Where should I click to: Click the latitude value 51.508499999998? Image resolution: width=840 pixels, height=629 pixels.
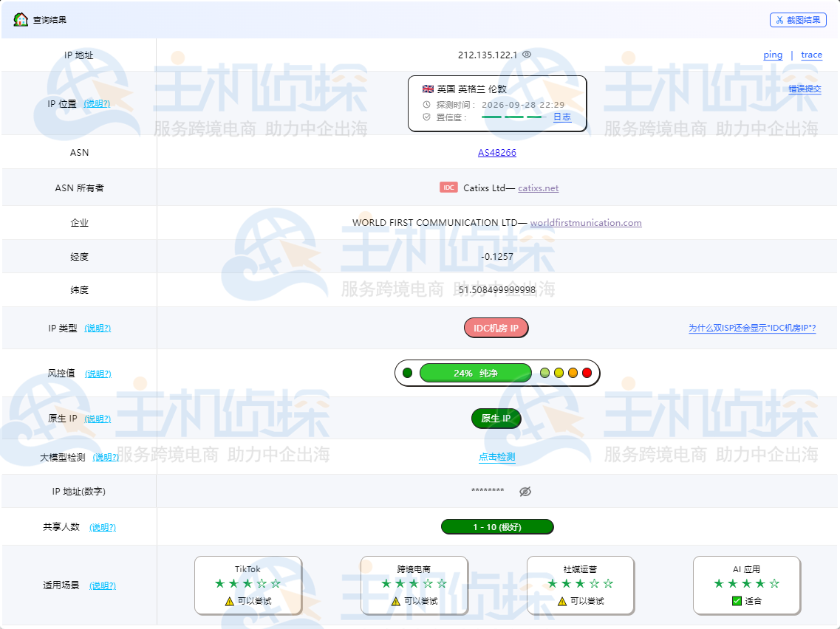(x=496, y=290)
